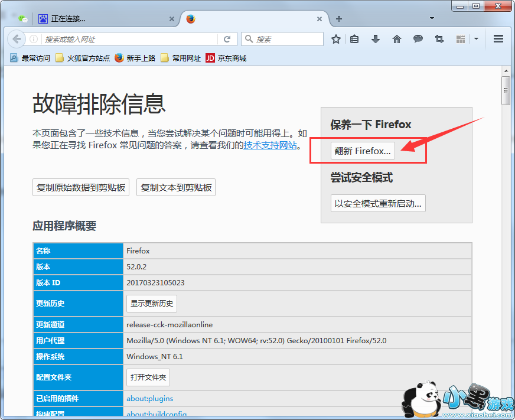Screen dimensions: 515x420
Task: Click the 应用程序概要 heading
Action: [x=64, y=226]
